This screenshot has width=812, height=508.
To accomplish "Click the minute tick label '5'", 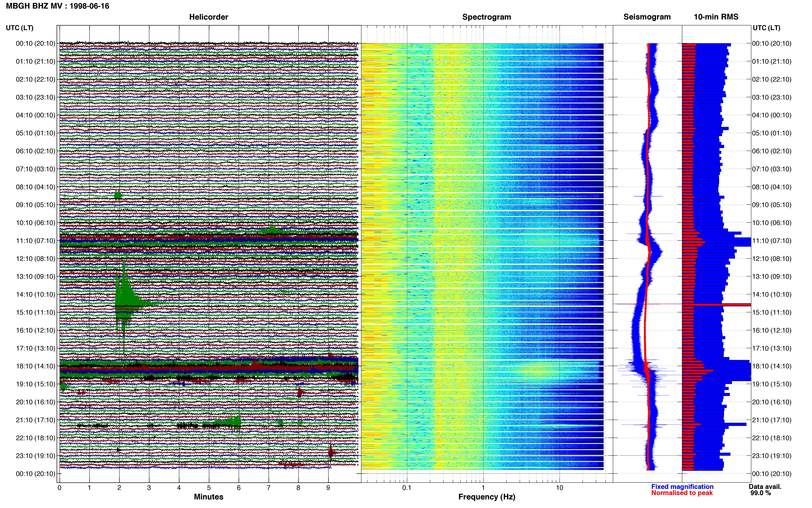I will point(209,488).
